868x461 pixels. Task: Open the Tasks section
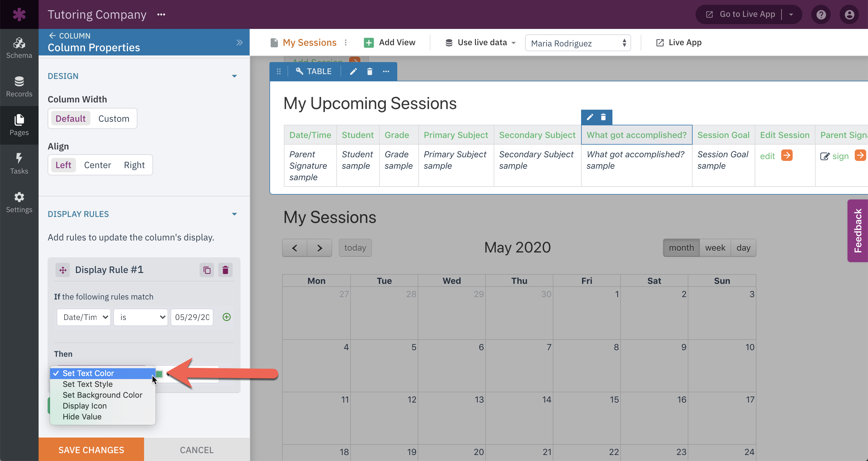(19, 164)
